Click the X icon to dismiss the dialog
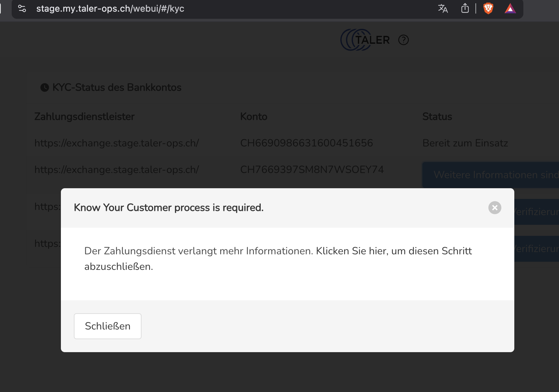The width and height of the screenshot is (559, 392). pyautogui.click(x=495, y=208)
